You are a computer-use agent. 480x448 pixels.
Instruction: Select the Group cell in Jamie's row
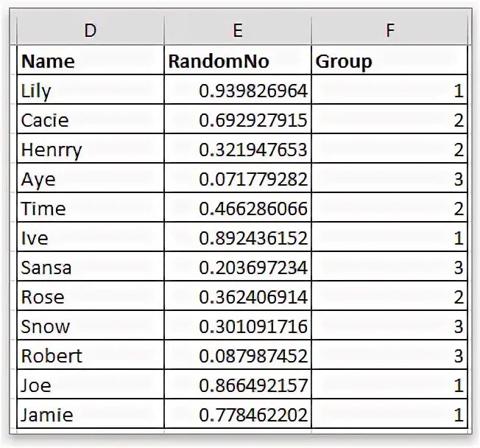click(x=389, y=415)
